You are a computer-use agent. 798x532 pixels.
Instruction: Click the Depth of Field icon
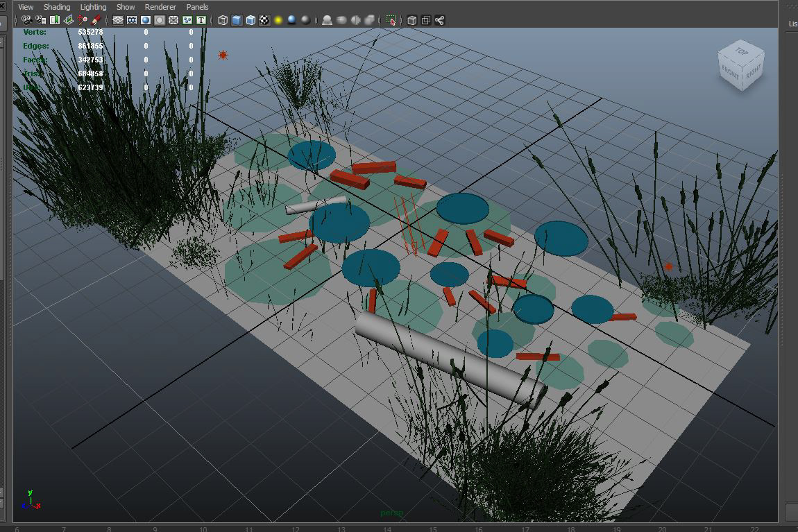(x=369, y=20)
